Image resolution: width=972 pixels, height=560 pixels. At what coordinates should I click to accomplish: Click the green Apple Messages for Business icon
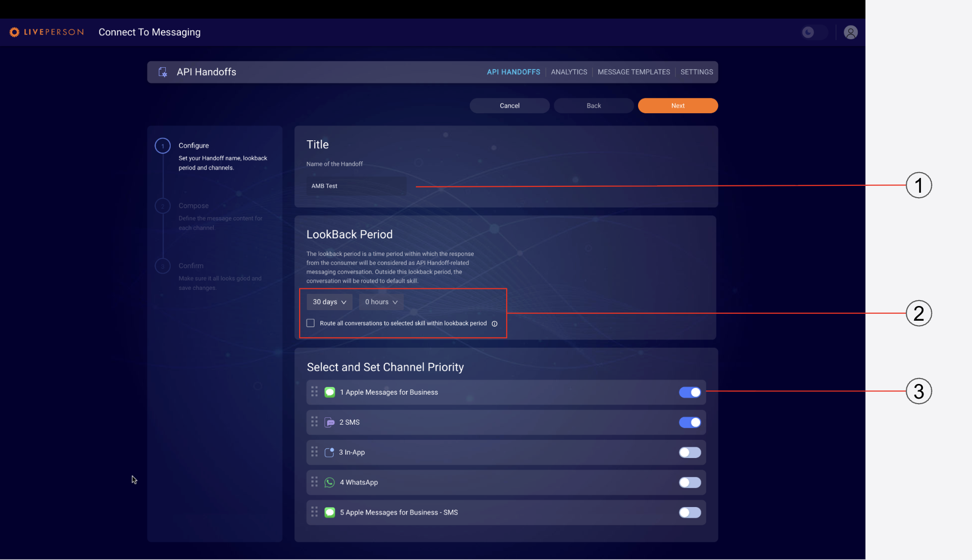(330, 392)
